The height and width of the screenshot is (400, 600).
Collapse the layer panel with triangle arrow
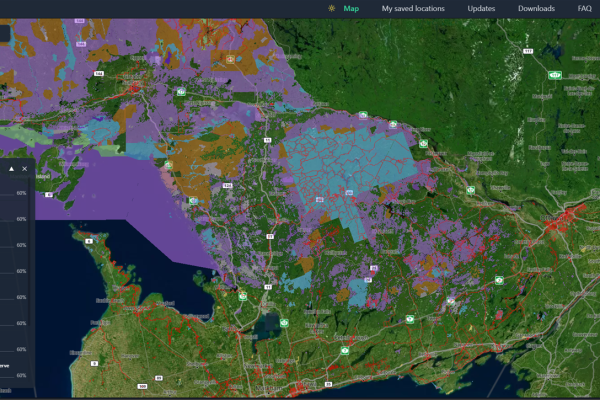click(x=12, y=170)
